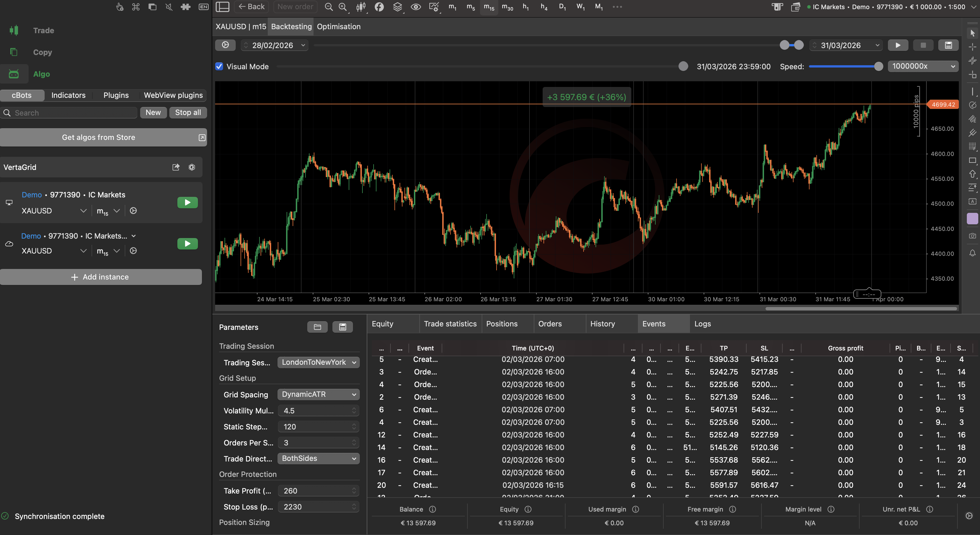The height and width of the screenshot is (535, 980).
Task: Click the zoom in magnifier icon
Action: tap(342, 7)
